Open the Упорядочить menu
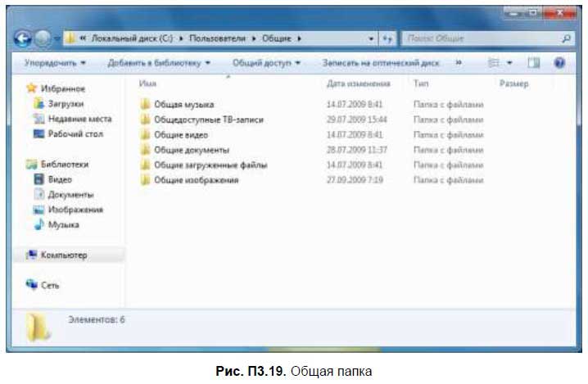Viewport: 588px width, 384px height. (x=55, y=63)
